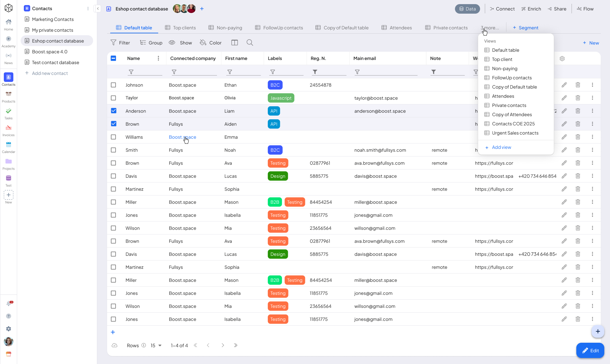
Task: Uncheck the Anderson row checkbox
Action: (x=113, y=111)
